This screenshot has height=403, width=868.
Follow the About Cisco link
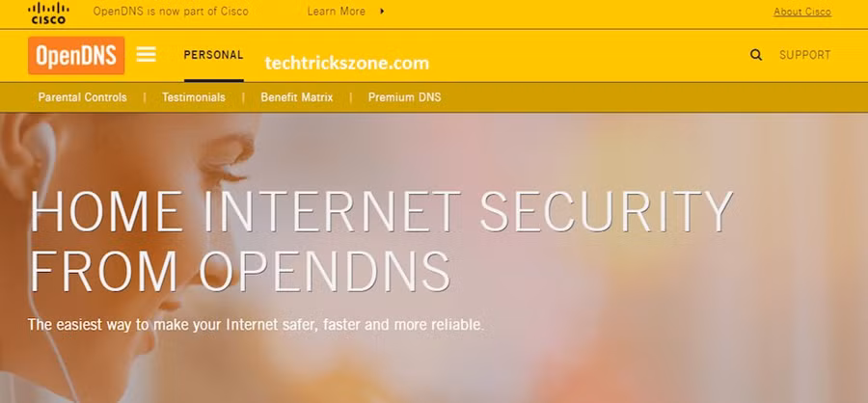(802, 12)
